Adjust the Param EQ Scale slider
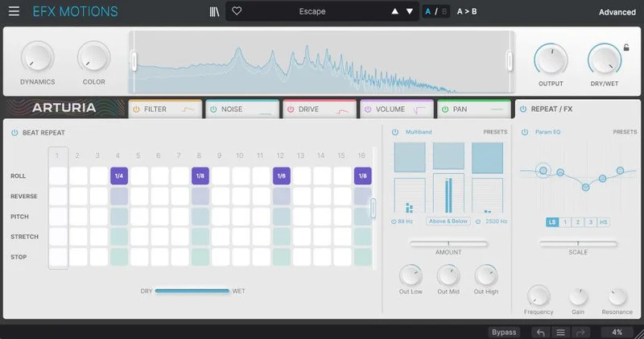 pyautogui.click(x=578, y=244)
